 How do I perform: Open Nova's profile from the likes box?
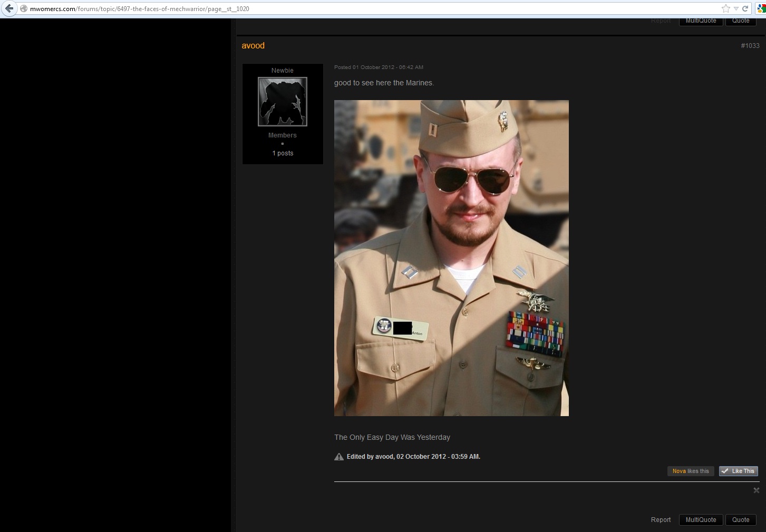click(x=679, y=471)
